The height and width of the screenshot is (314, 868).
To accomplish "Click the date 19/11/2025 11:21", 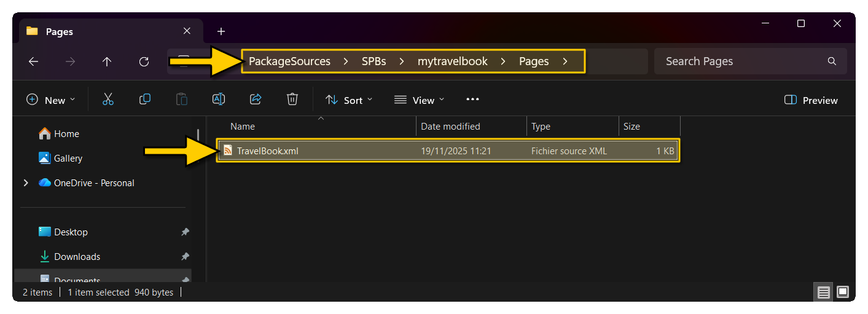I will coord(456,151).
